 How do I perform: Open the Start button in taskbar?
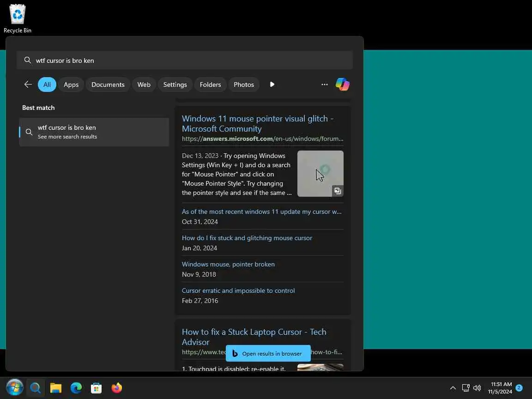[14, 387]
